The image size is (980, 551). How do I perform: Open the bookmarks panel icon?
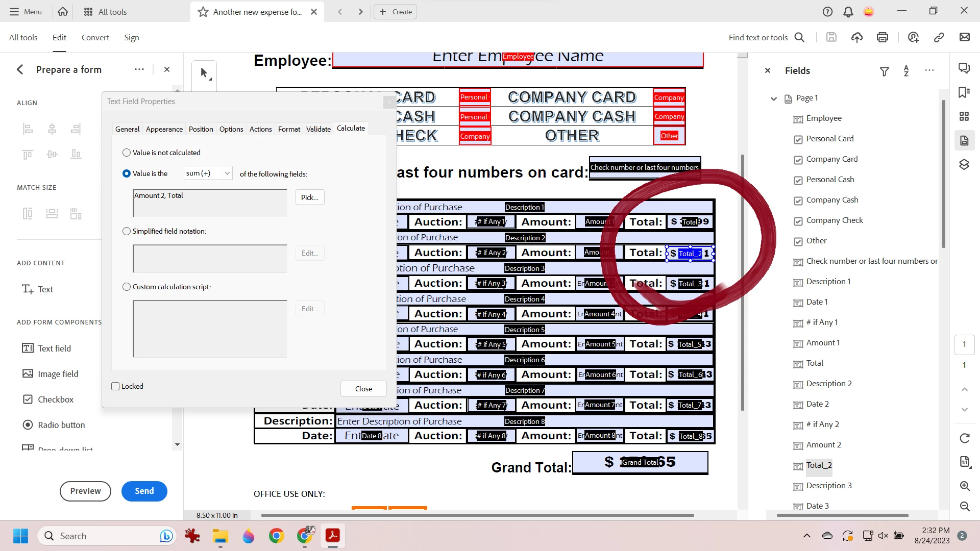pos(964,92)
